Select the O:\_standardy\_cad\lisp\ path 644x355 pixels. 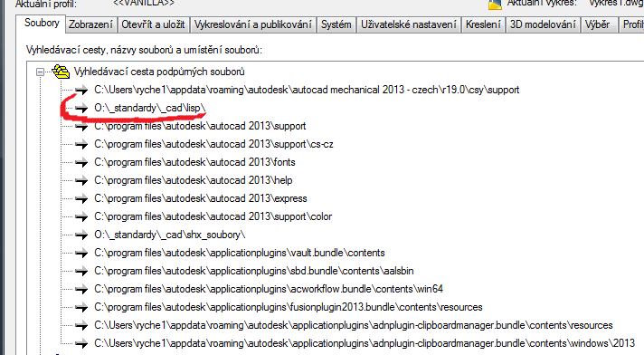coord(149,108)
